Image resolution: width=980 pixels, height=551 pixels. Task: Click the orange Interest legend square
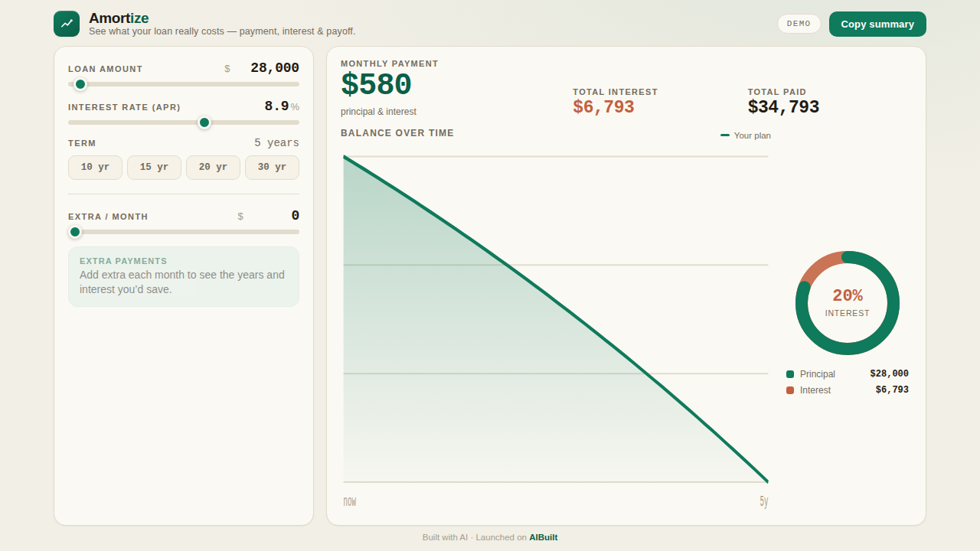[790, 390]
